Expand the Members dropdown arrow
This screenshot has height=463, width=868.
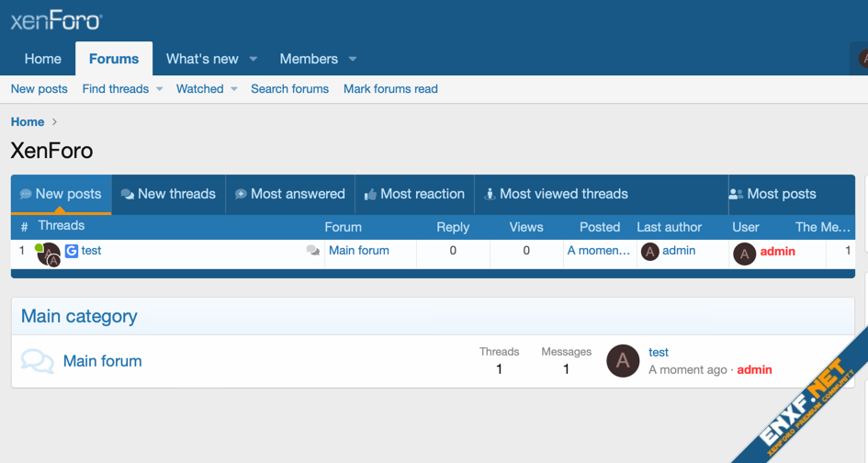tap(353, 59)
